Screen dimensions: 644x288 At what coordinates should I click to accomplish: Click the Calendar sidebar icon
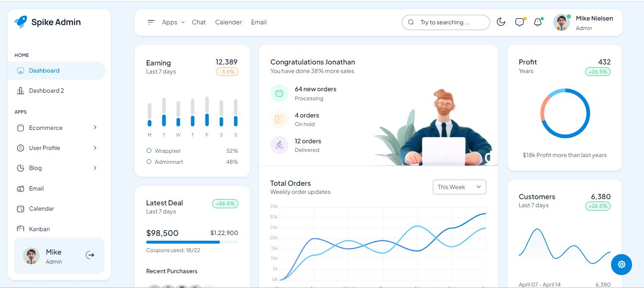(21, 209)
